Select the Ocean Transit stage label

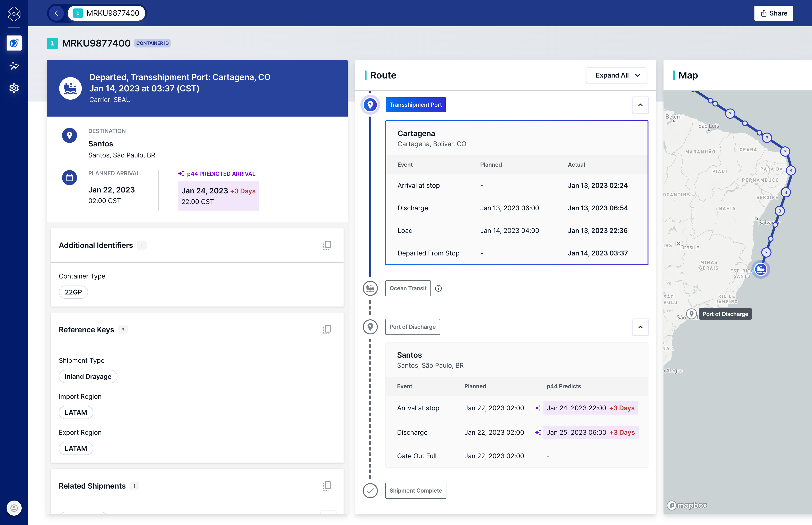point(408,288)
